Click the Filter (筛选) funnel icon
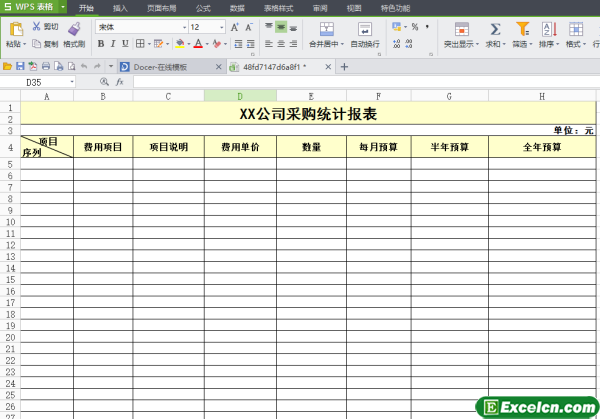 (x=521, y=29)
